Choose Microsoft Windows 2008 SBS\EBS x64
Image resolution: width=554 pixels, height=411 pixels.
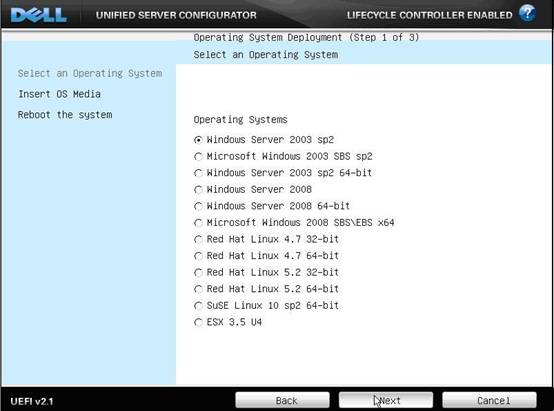click(198, 223)
